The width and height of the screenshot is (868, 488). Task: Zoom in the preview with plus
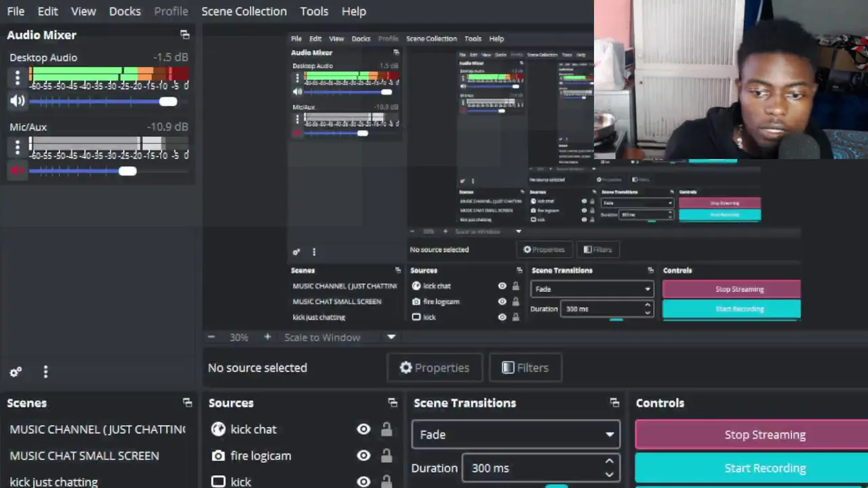267,337
